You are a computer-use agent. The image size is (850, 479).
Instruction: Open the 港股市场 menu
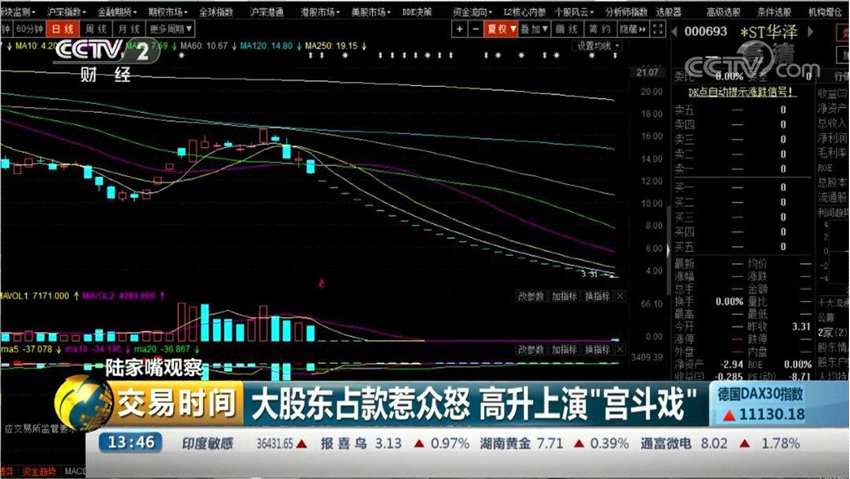pos(320,11)
